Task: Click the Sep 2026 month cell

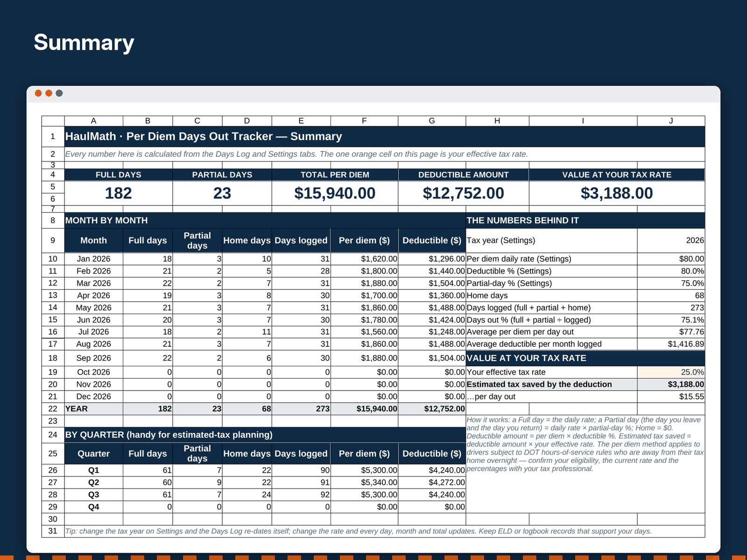Action: [93, 358]
